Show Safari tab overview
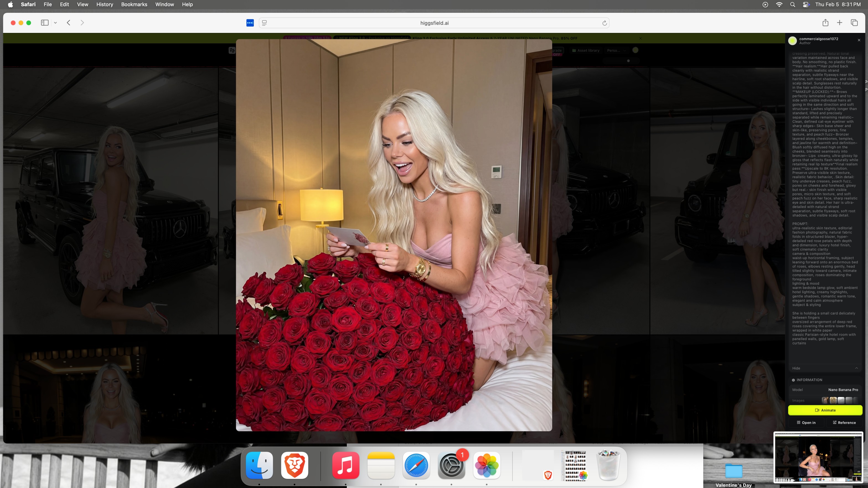The height and width of the screenshot is (488, 868). coord(854,23)
